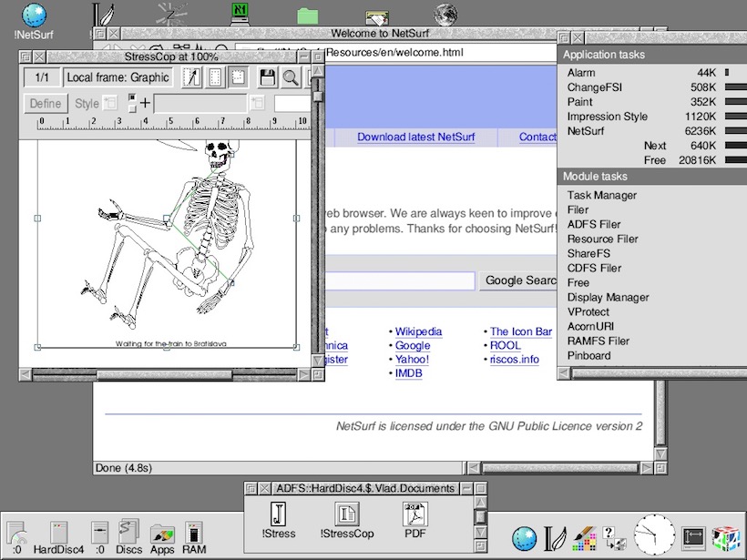The width and height of the screenshot is (747, 560).
Task: Open the HardDisc4 drive icon
Action: coord(58,537)
